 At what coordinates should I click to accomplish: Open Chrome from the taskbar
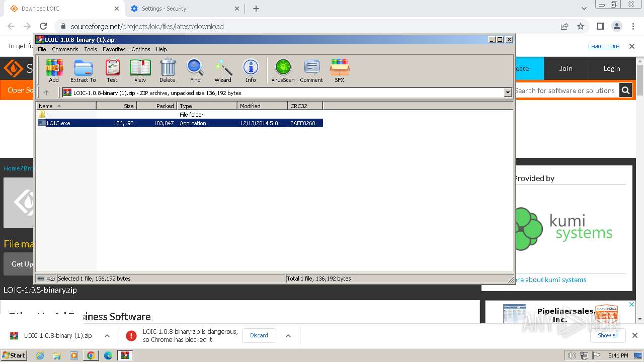pos(91,355)
